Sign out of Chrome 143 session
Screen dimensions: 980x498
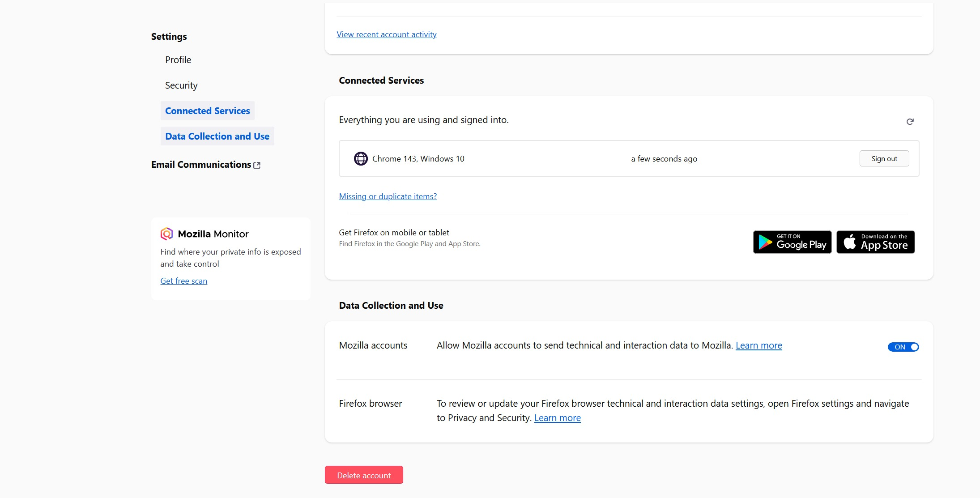884,158
